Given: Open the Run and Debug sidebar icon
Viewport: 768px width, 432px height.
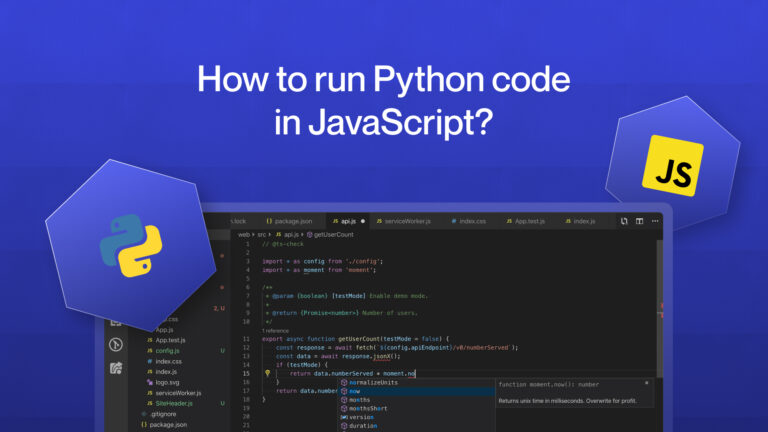Looking at the screenshot, I should tap(115, 345).
